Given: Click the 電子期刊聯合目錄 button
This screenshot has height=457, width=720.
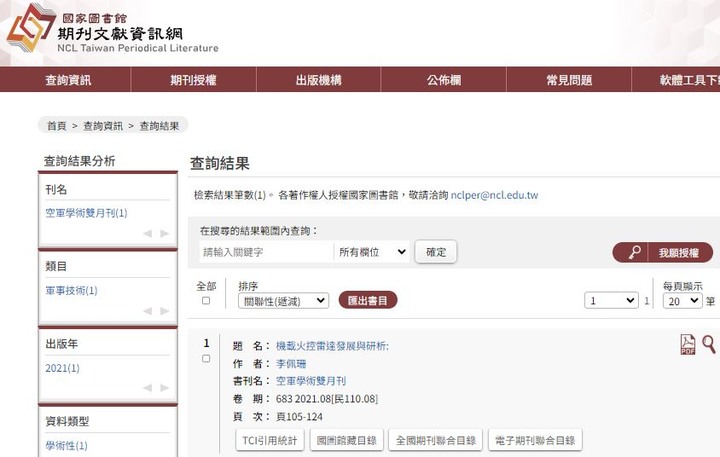Looking at the screenshot, I should (535, 440).
